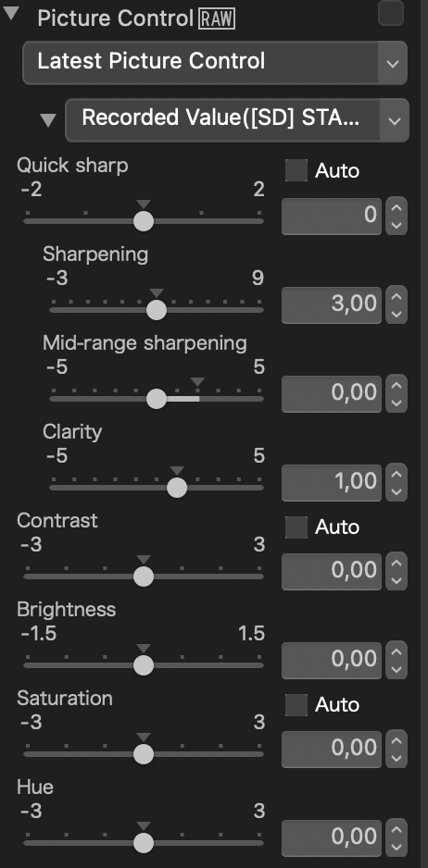Enable Auto for Quick sharp
428x868 pixels.
(296, 170)
